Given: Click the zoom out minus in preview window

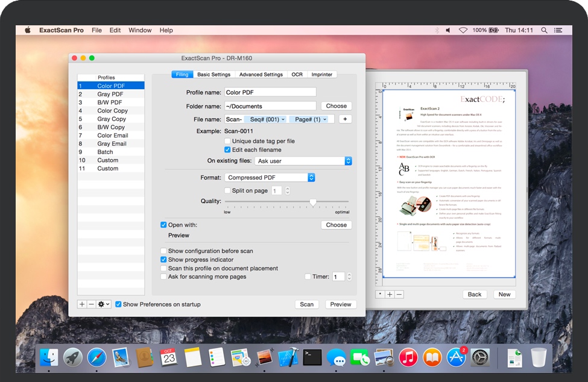Looking at the screenshot, I should (x=399, y=294).
